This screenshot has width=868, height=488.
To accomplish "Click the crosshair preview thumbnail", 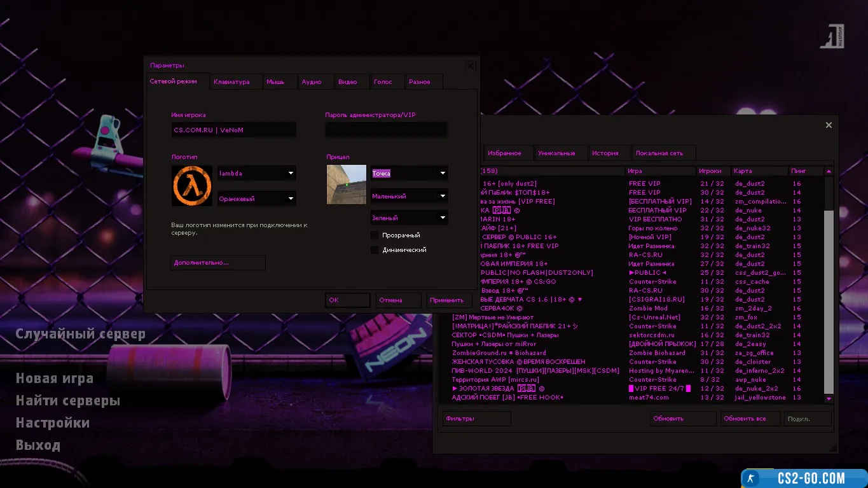I will pyautogui.click(x=347, y=185).
